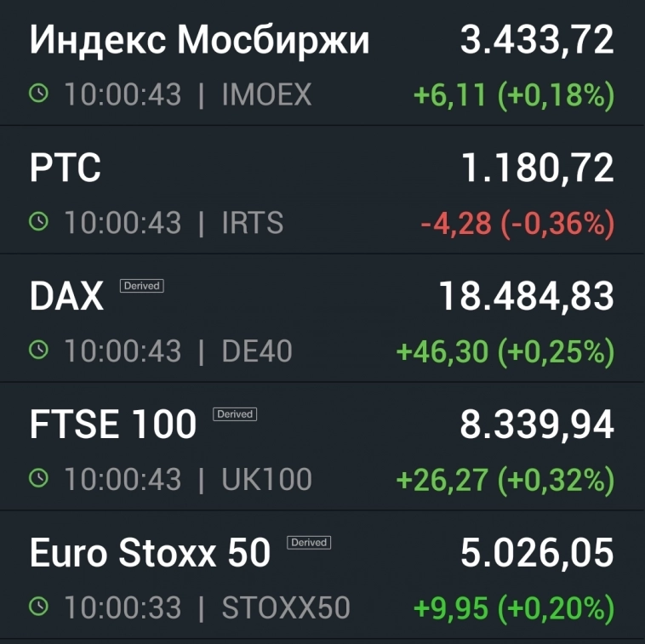Image resolution: width=645 pixels, height=644 pixels.
Task: Select the DAX index name
Action: 66,297
